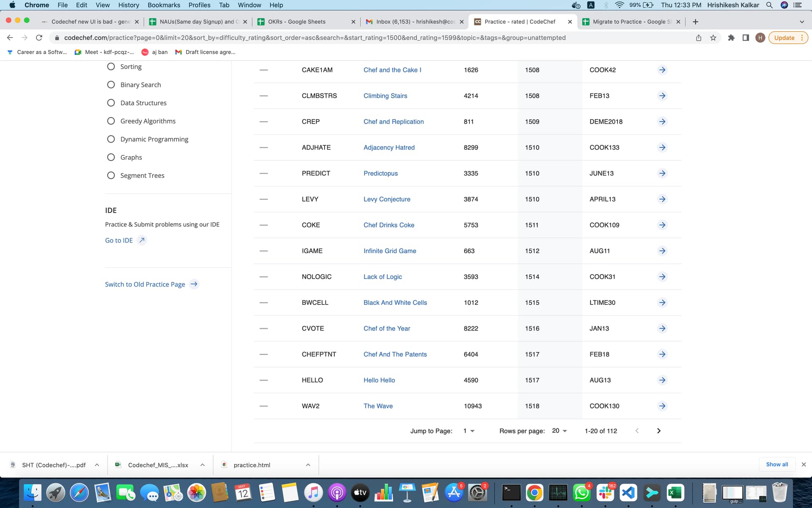
Task: Go to the next page of problems
Action: pyautogui.click(x=658, y=431)
